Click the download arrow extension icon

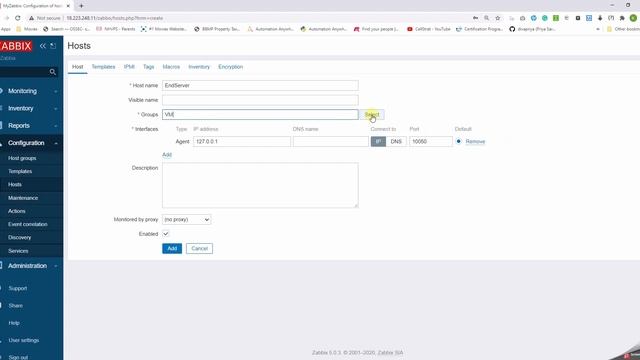pos(600,18)
